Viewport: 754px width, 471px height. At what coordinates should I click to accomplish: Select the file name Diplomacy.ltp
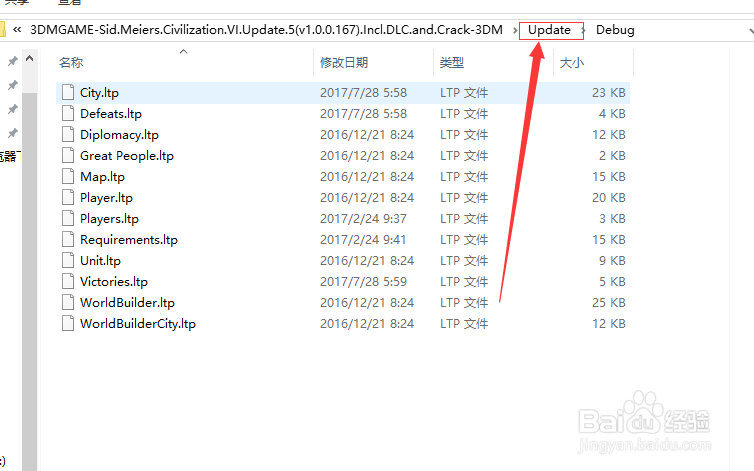coord(119,135)
